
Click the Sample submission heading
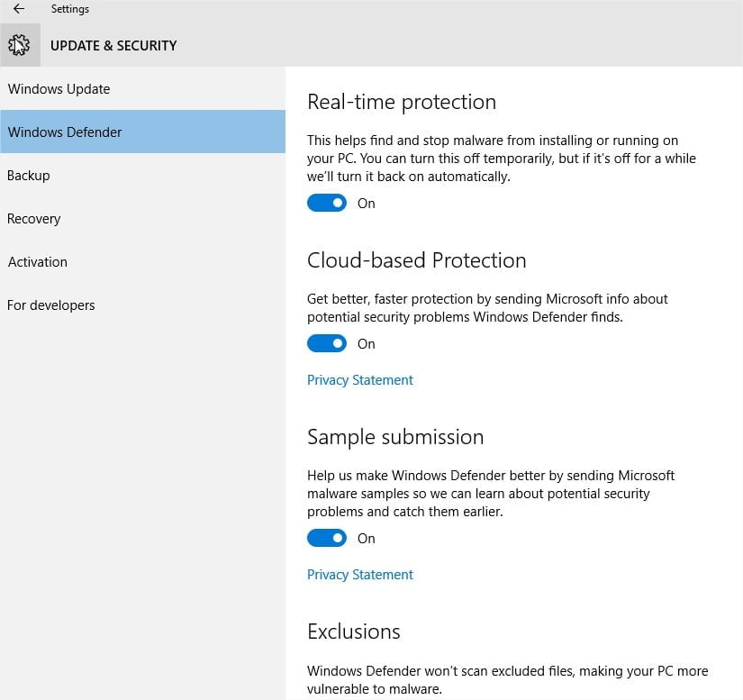pyautogui.click(x=395, y=437)
